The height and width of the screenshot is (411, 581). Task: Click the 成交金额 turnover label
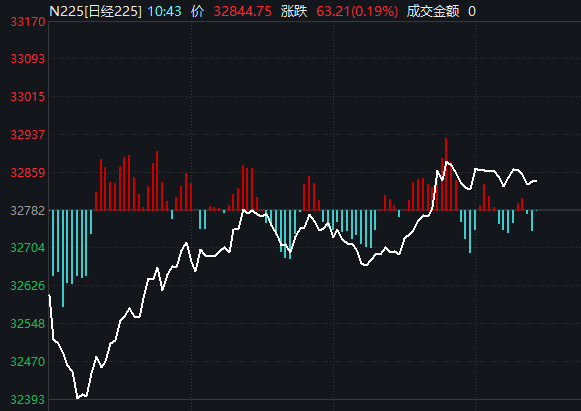tap(433, 11)
